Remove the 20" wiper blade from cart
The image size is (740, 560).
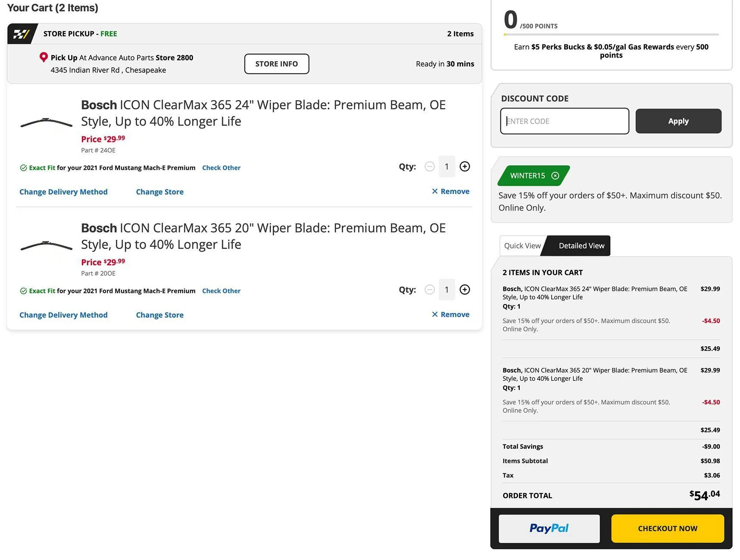(x=450, y=314)
